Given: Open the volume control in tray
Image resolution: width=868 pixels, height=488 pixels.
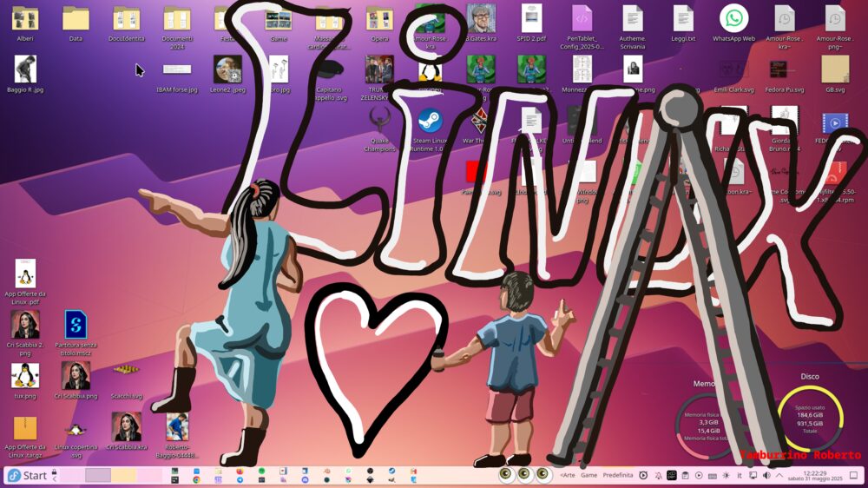Looking at the screenshot, I should 766,475.
